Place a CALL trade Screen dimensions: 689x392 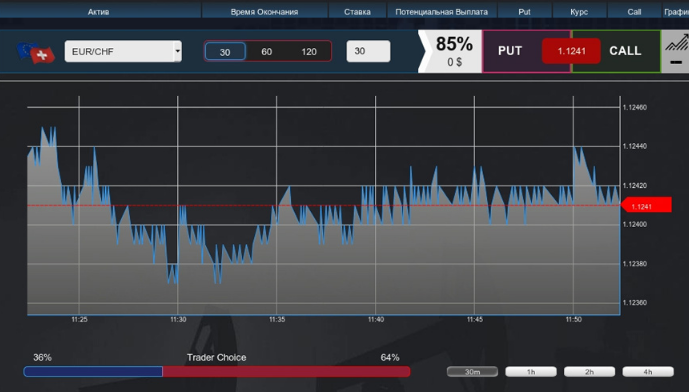click(626, 51)
